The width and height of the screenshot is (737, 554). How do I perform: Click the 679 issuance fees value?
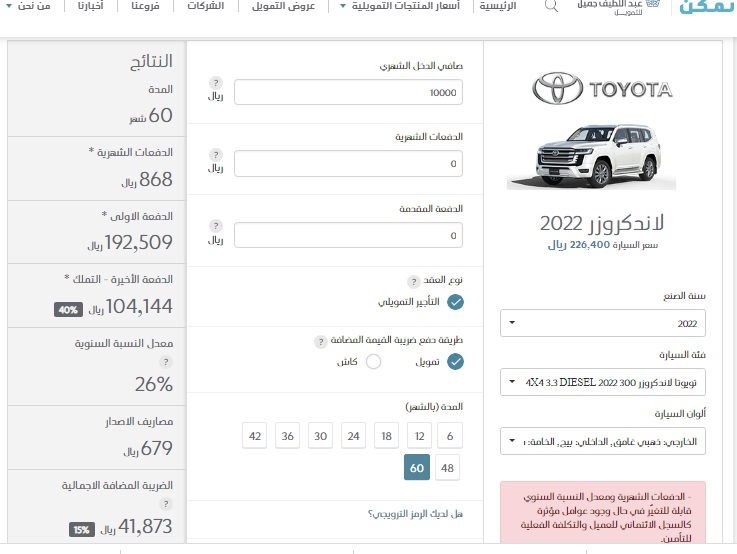click(x=157, y=448)
